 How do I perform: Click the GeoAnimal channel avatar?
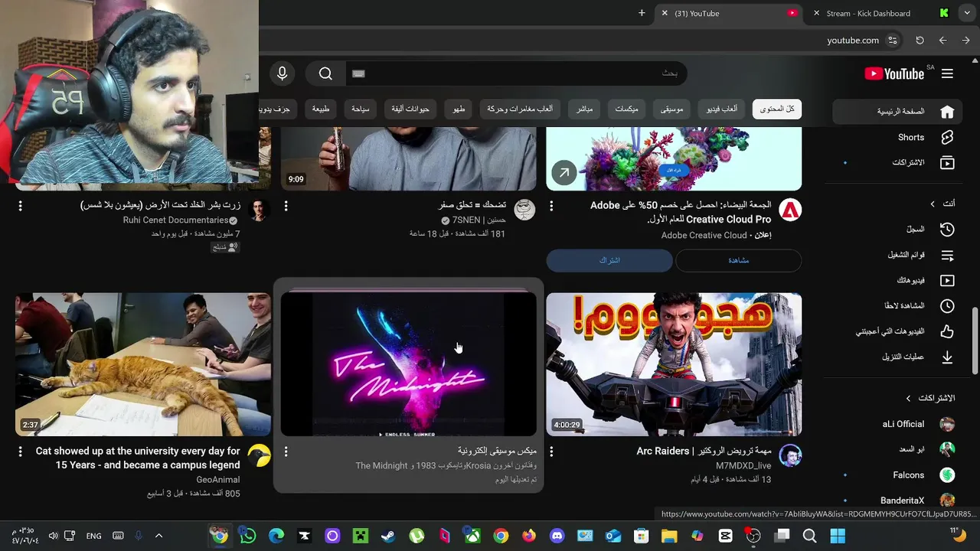click(260, 456)
